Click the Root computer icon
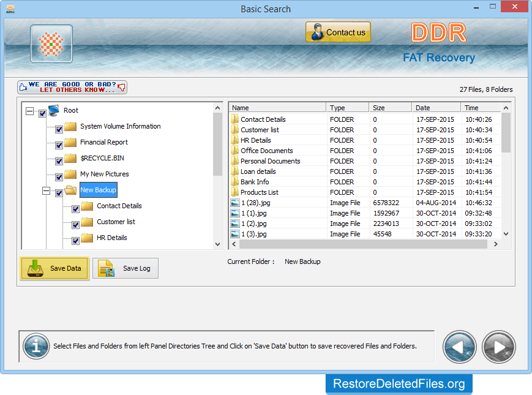The image size is (532, 395). coord(54,110)
